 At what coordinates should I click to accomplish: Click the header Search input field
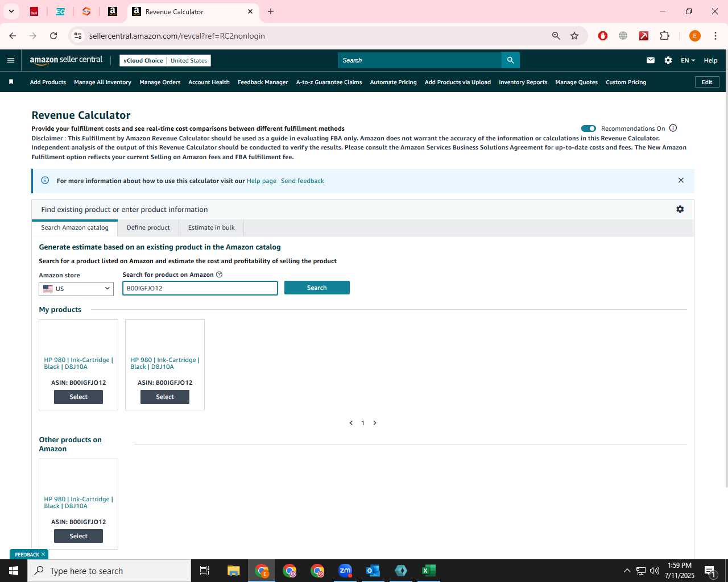420,60
